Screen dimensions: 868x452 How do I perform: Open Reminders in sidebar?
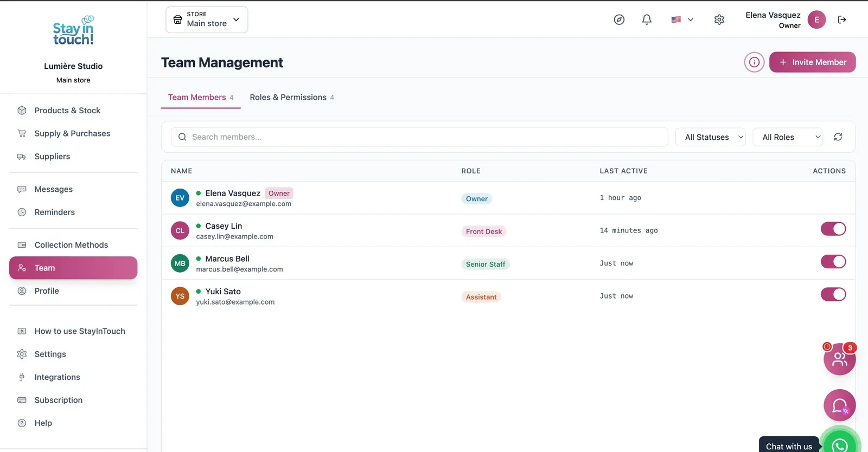[x=73, y=212]
